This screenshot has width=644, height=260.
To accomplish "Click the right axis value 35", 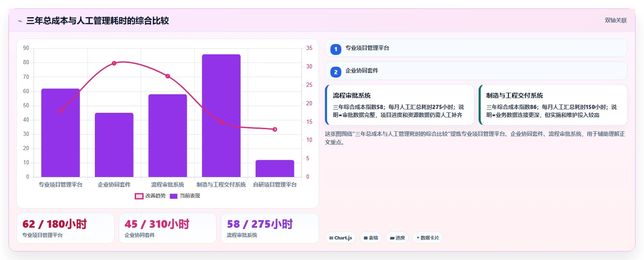I will [309, 48].
